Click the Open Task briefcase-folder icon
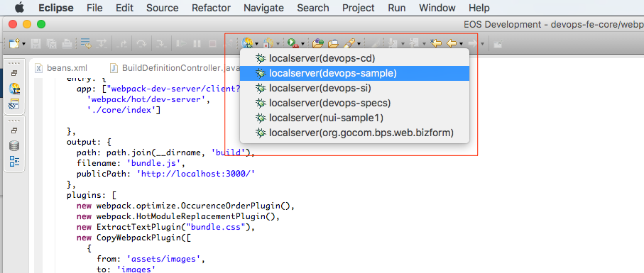 [334, 43]
